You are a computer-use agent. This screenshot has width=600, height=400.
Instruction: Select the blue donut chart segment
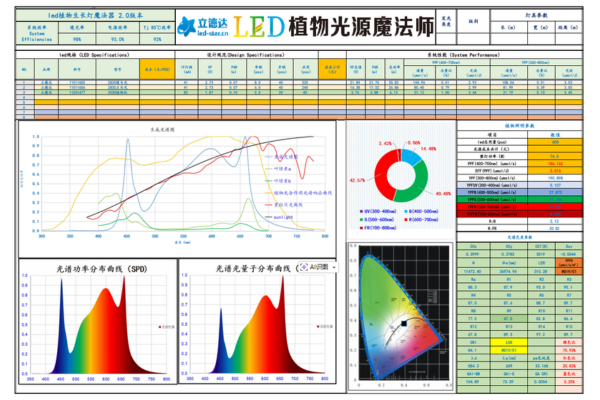(412, 157)
